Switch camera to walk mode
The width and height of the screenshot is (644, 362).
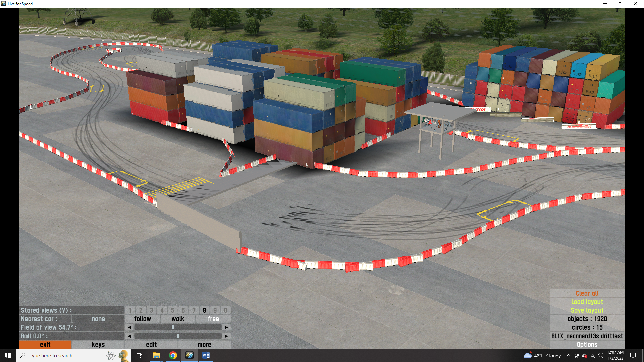[178, 319]
